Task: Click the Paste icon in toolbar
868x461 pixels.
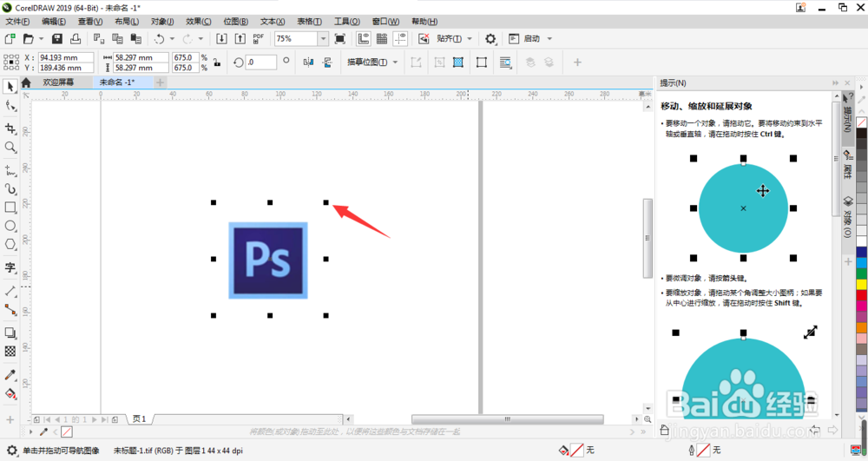Action: click(x=135, y=39)
